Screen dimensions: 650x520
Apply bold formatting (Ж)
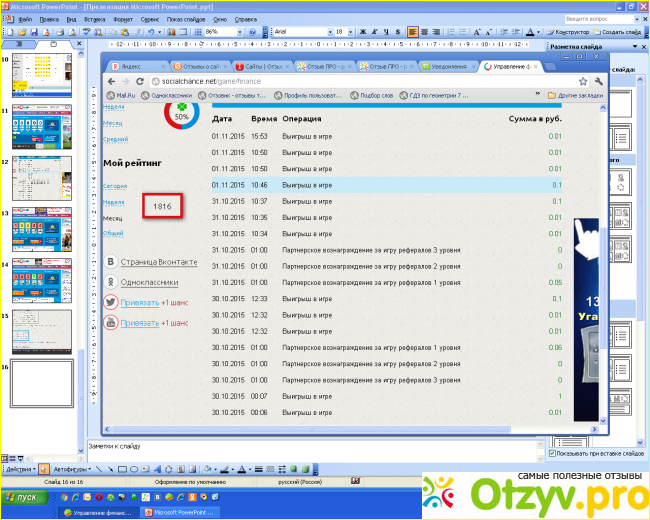click(363, 32)
